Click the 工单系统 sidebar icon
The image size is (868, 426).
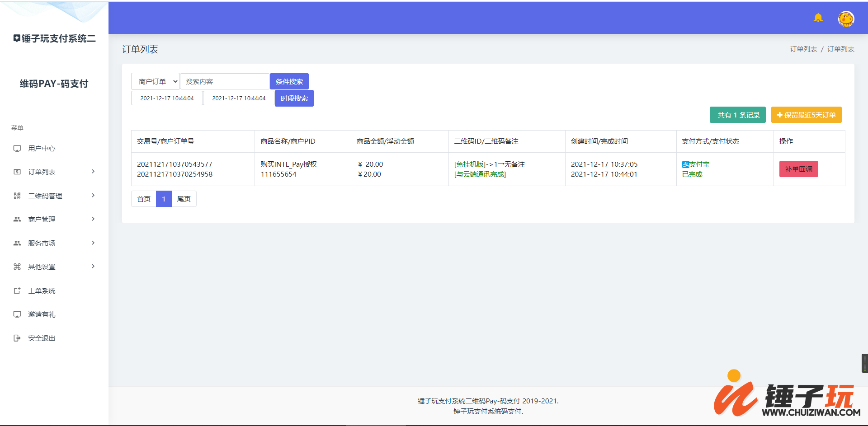(17, 290)
